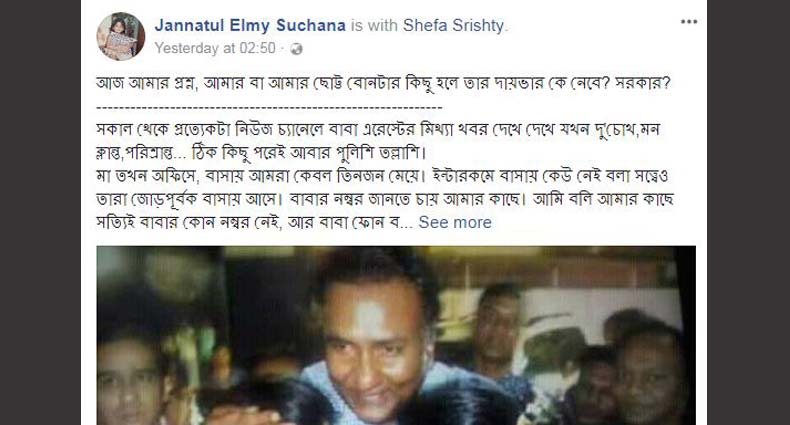Image resolution: width=790 pixels, height=425 pixels.
Task: Click the line beginning সকাল থেকে
Action: [x=378, y=130]
